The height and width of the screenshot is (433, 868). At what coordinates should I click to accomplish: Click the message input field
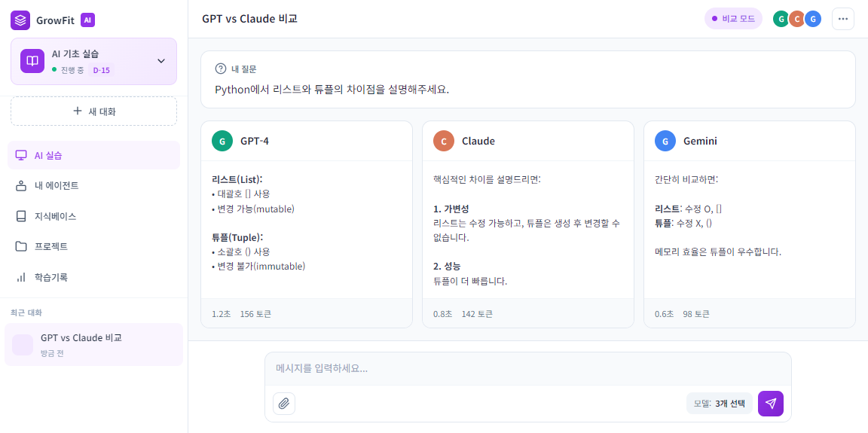[x=527, y=368]
